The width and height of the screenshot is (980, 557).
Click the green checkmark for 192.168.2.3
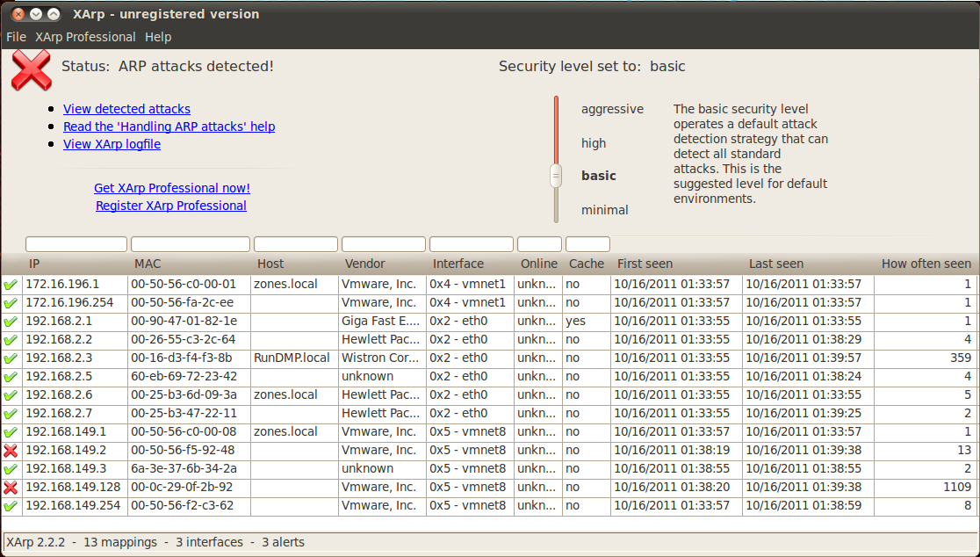pos(11,358)
